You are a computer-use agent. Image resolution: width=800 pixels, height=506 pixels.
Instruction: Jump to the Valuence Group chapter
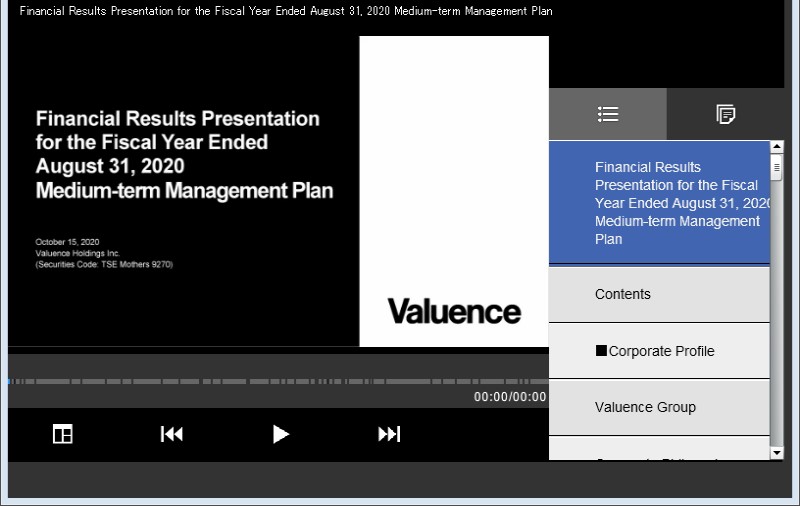pos(659,407)
